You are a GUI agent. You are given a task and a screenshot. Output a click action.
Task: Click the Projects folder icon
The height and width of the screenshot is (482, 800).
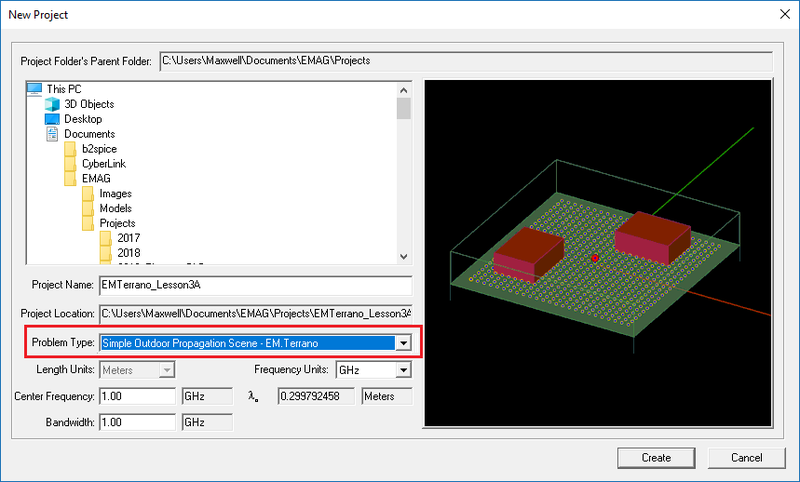88,223
